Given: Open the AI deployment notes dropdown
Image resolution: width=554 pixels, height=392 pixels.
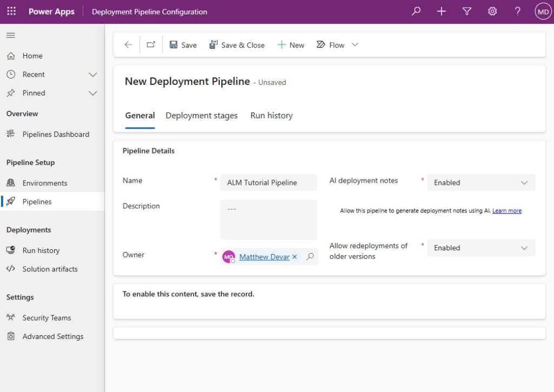Looking at the screenshot, I should pos(481,183).
